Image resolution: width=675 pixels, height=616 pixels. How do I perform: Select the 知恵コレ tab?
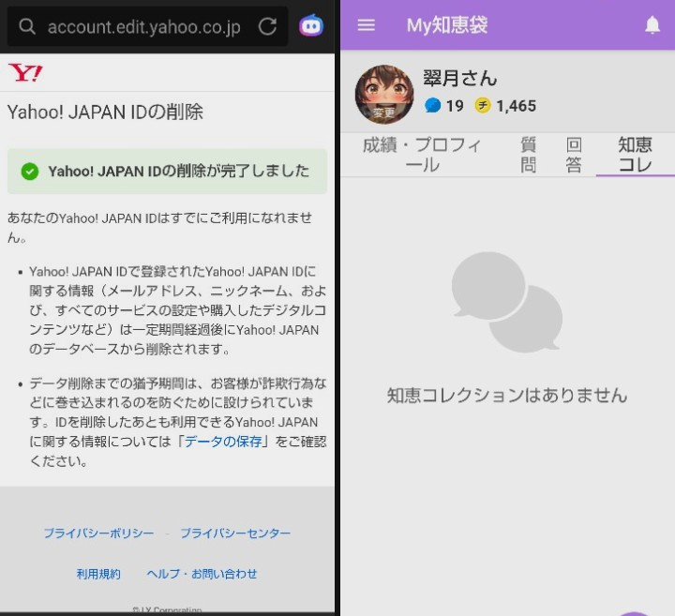(x=635, y=155)
